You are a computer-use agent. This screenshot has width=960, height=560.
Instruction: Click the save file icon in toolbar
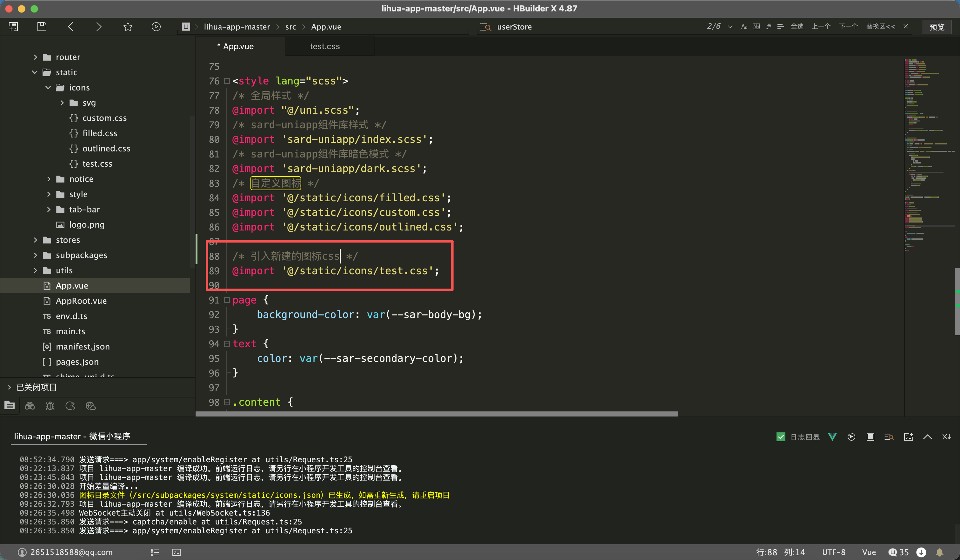tap(42, 27)
